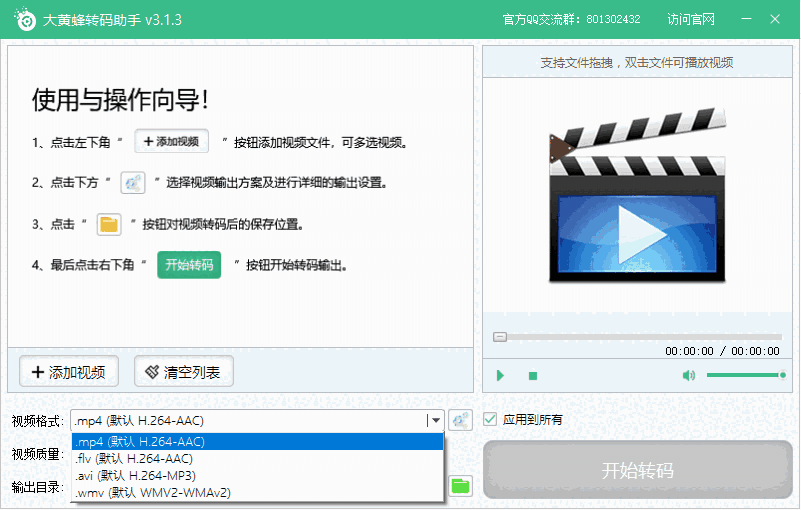This screenshot has width=801, height=510.
Task: Collapse the video format dropdown arrow
Action: coord(434,421)
